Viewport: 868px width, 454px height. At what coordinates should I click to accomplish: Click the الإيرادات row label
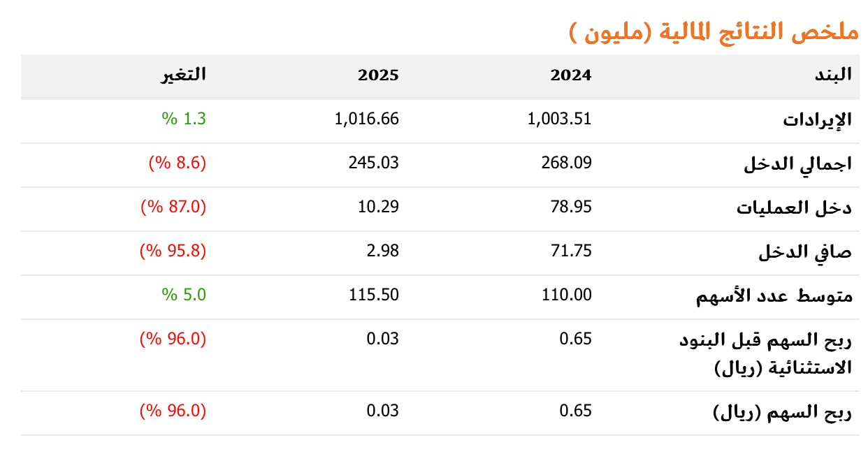(817, 119)
